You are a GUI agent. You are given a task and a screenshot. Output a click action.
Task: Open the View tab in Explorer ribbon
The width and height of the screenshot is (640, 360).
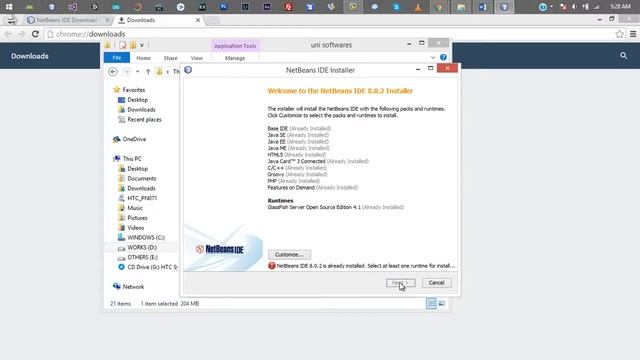tap(196, 58)
